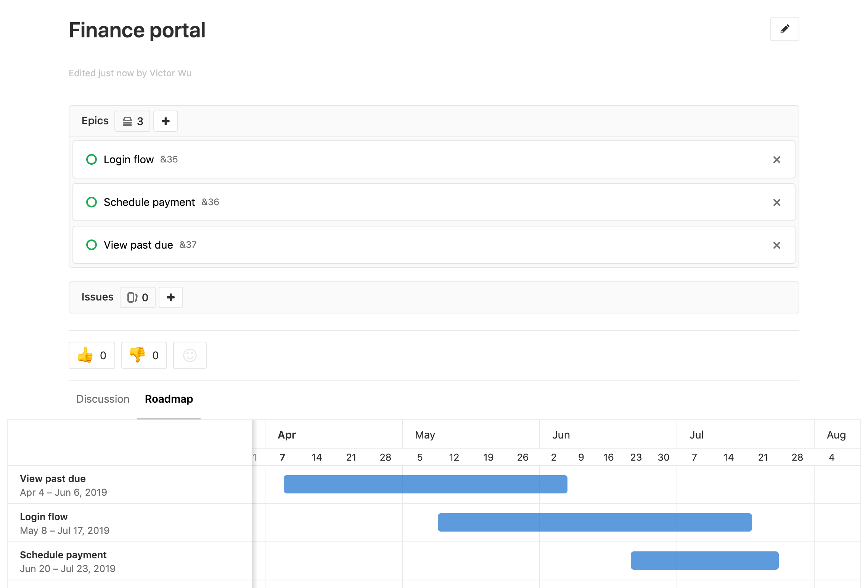This screenshot has width=868, height=588.
Task: Remove the View past due epic
Action: point(777,245)
